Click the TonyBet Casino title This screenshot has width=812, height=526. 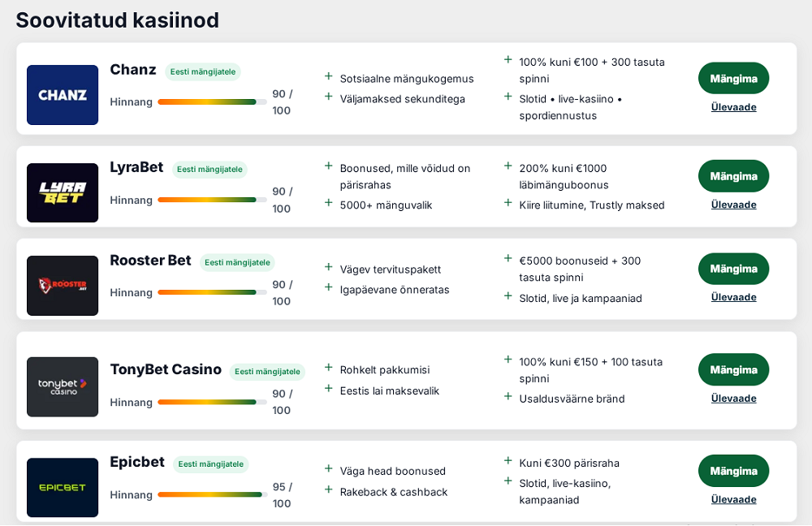coord(166,369)
